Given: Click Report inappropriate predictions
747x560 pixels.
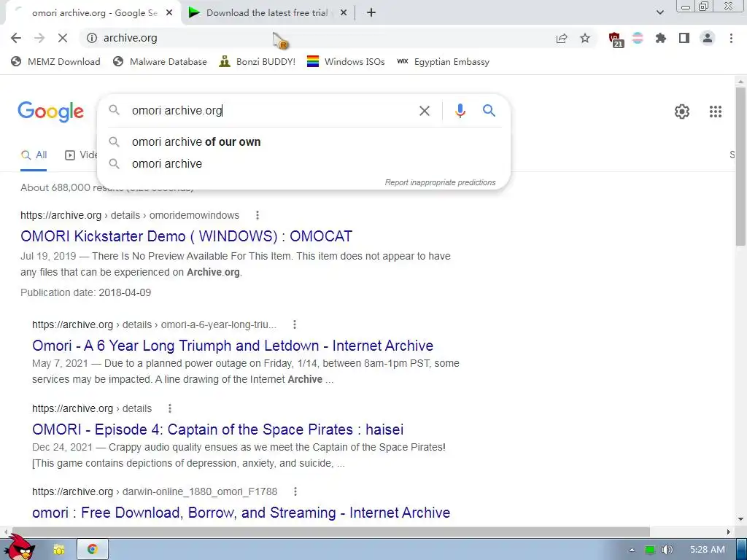Looking at the screenshot, I should tap(440, 182).
